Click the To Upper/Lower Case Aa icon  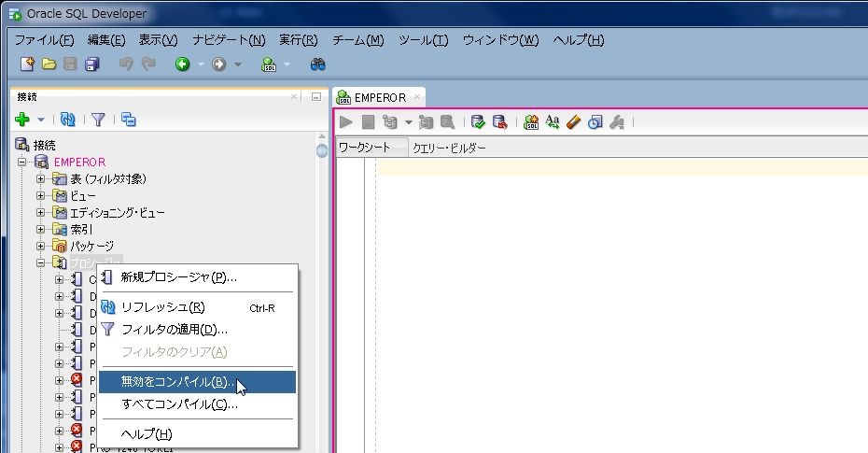[x=553, y=121]
